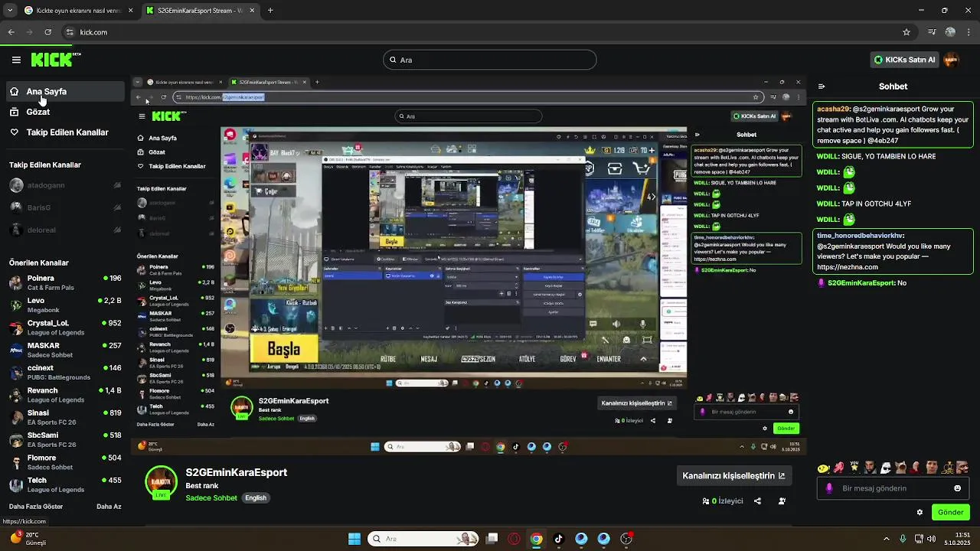Go to Ana Sayfa in sidebar

coord(65,91)
